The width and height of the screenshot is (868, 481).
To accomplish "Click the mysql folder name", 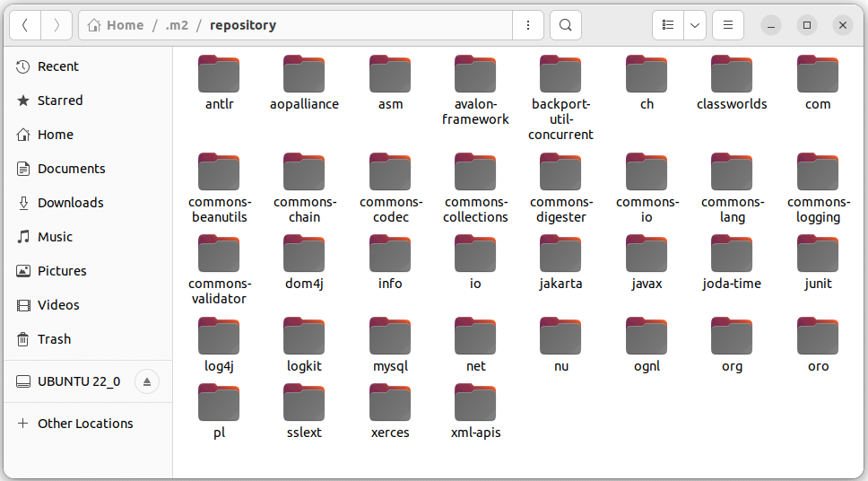I will point(390,366).
